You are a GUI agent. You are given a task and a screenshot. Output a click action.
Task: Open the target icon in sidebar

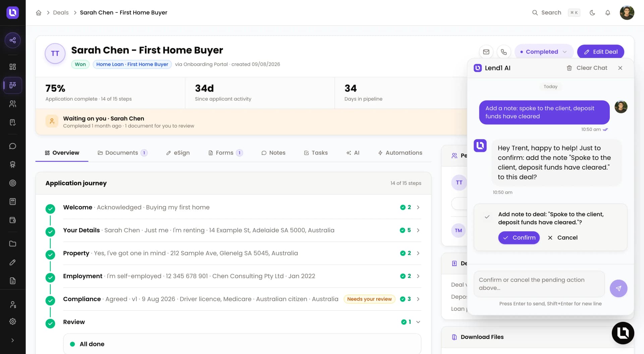[x=13, y=183]
